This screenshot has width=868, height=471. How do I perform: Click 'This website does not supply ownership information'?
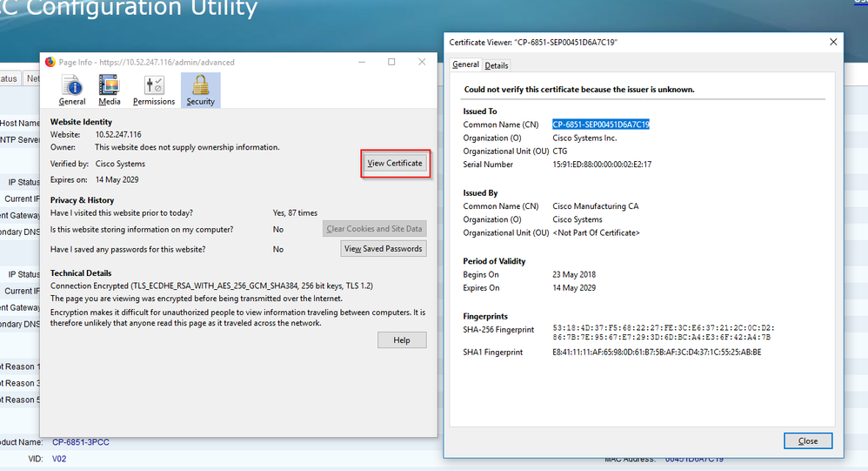(187, 147)
